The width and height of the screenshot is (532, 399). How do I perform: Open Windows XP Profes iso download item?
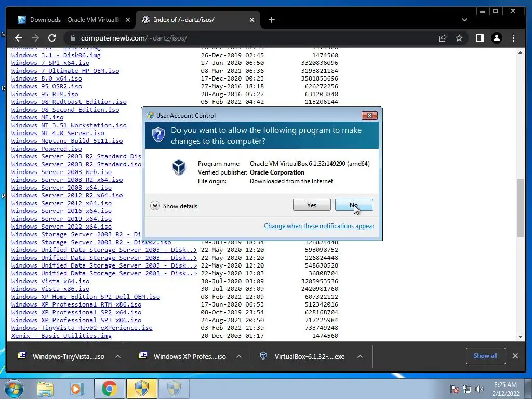[x=183, y=356]
